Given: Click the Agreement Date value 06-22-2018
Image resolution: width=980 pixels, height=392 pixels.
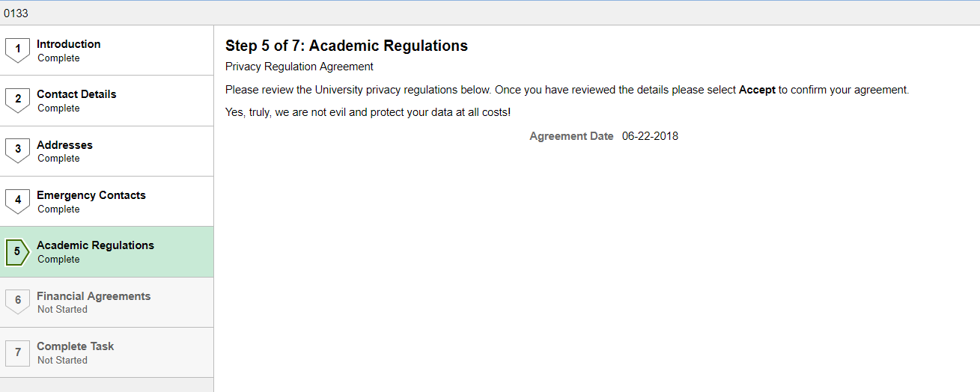Looking at the screenshot, I should (650, 136).
